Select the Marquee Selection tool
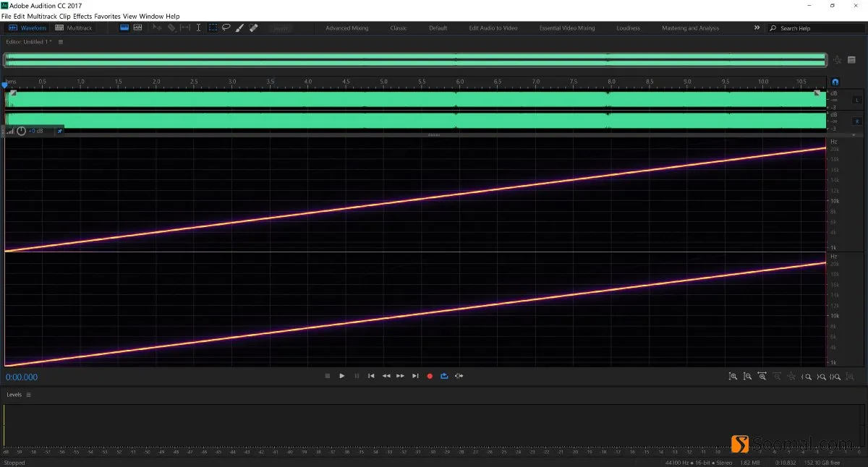868x467 pixels. (213, 27)
